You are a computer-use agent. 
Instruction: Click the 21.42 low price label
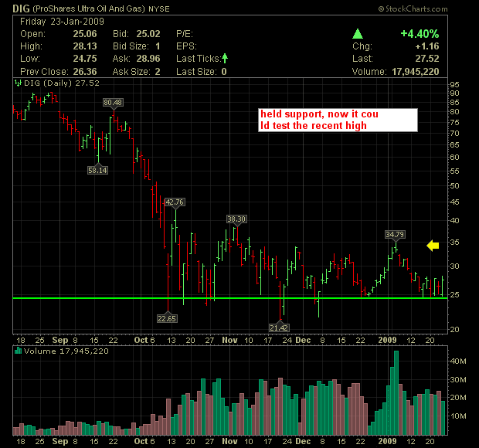pos(279,328)
